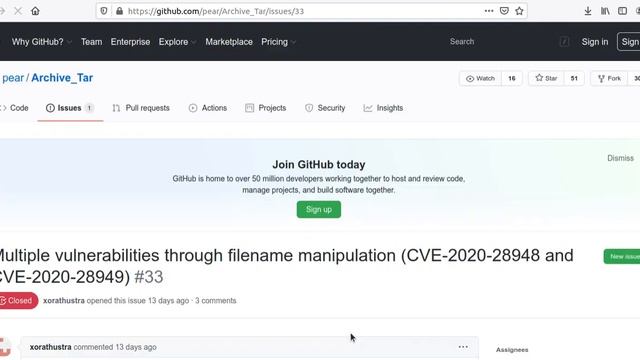This screenshot has height=360, width=640.
Task: Open the Enterprise link in header
Action: (130, 42)
